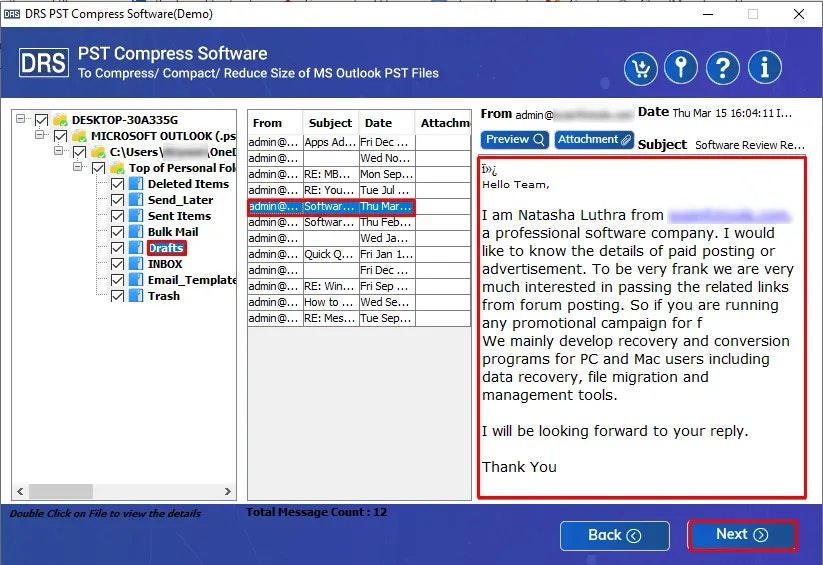Viewport: 823px width, 565px height.
Task: Click the Bulk Mail folder icon
Action: (136, 232)
